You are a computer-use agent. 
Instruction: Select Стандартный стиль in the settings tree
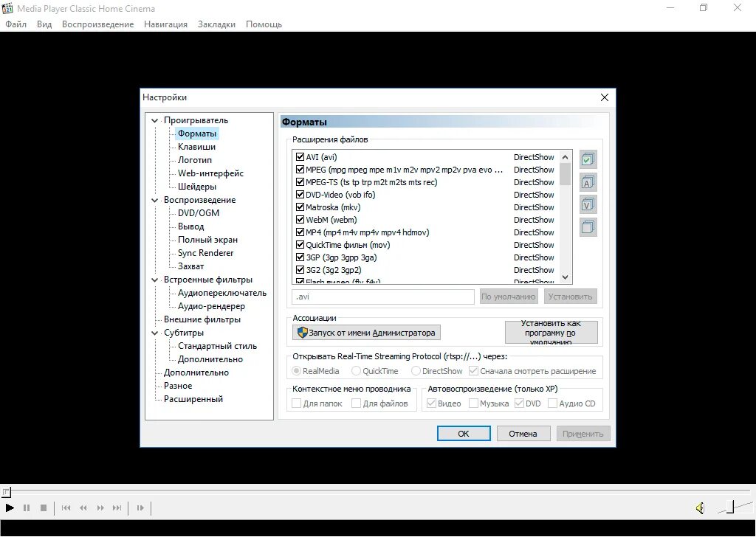pos(218,346)
